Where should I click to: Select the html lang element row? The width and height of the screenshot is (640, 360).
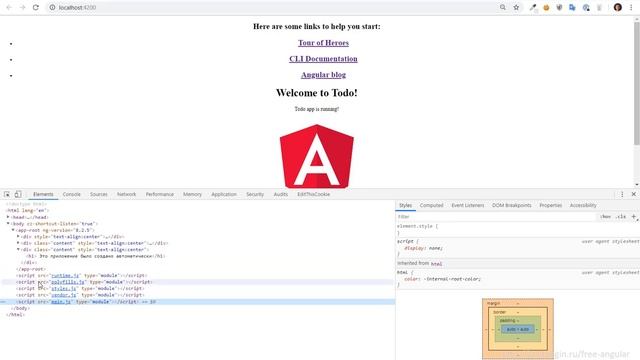tap(27, 211)
